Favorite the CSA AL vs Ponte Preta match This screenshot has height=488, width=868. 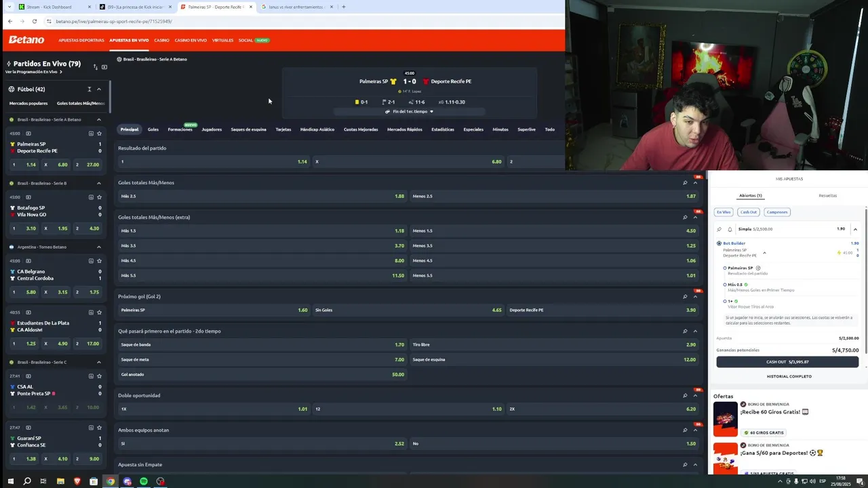click(x=99, y=376)
